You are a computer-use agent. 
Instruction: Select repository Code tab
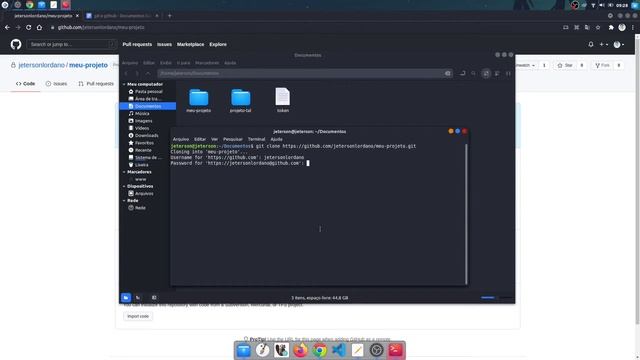pos(25,84)
